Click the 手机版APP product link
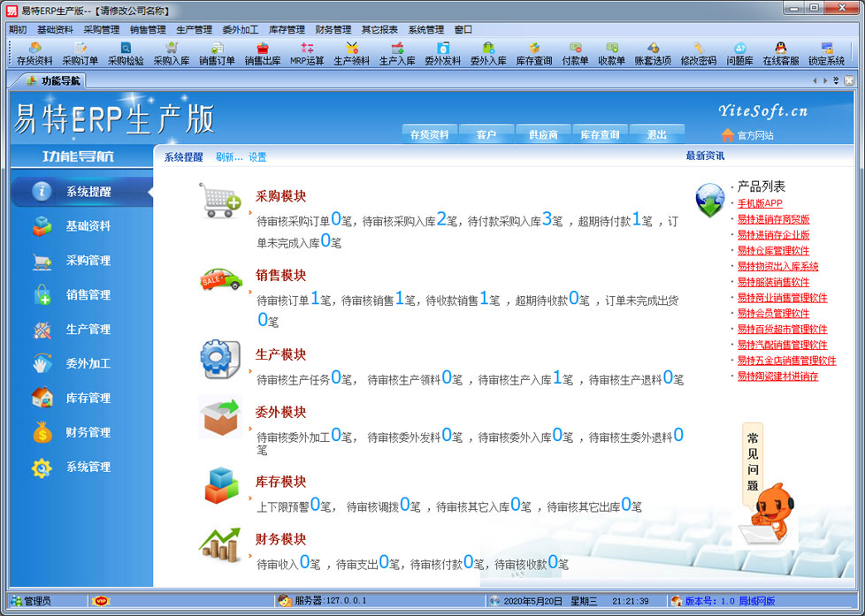This screenshot has width=865, height=616. point(760,203)
